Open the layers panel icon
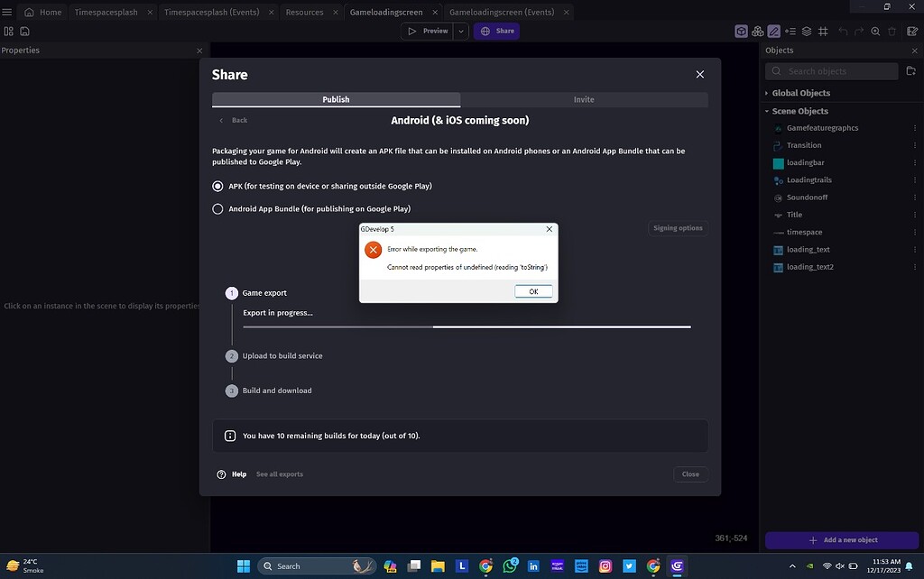Screen dimensions: 924x579 coord(808,31)
